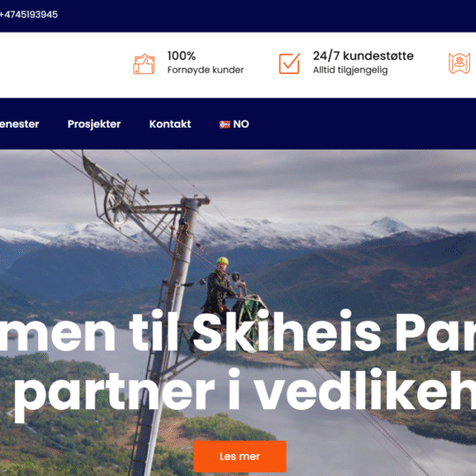
Task: Click the orange Les mer button
Action: (x=240, y=457)
